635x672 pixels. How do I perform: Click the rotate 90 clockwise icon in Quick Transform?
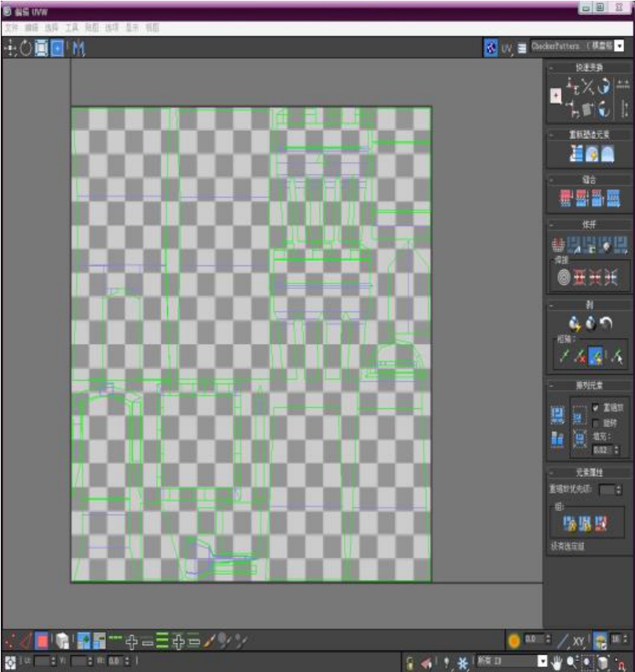604,86
